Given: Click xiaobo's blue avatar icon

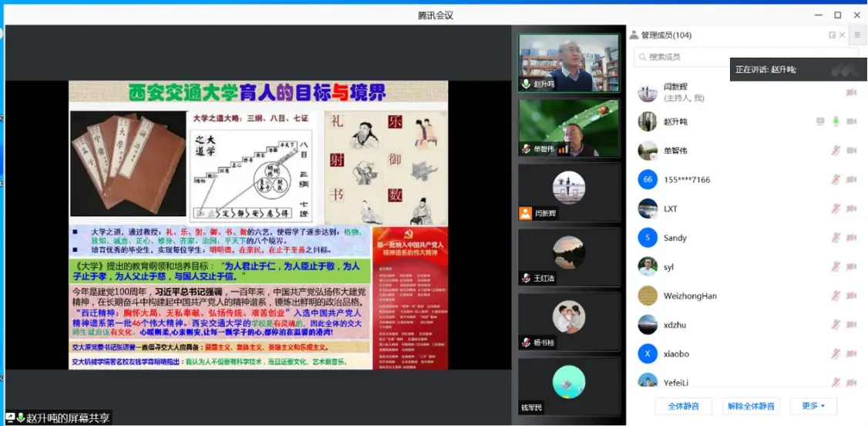Looking at the screenshot, I should (x=648, y=353).
